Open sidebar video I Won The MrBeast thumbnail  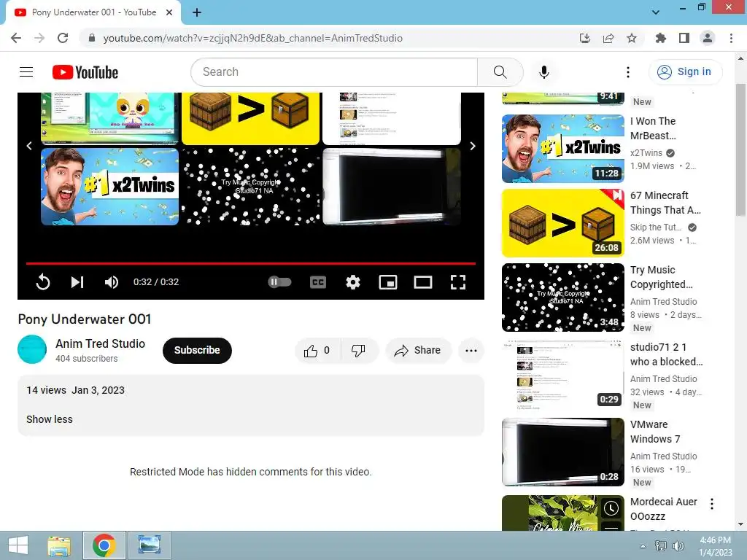click(x=562, y=149)
